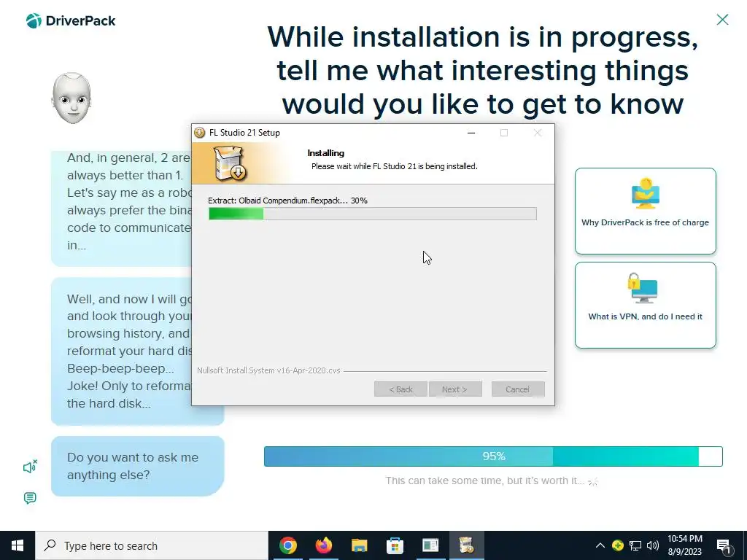Open Google Chrome from the taskbar
The height and width of the screenshot is (560, 747).
pyautogui.click(x=288, y=545)
